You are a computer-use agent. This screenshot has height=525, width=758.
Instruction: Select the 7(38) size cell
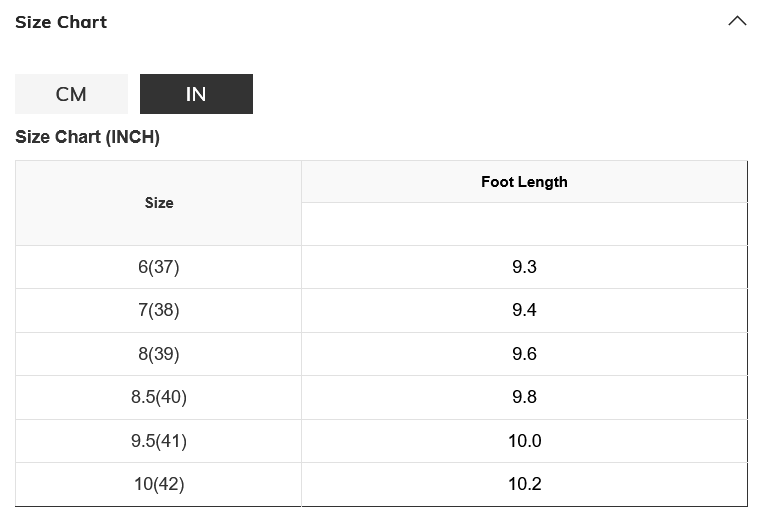(159, 310)
